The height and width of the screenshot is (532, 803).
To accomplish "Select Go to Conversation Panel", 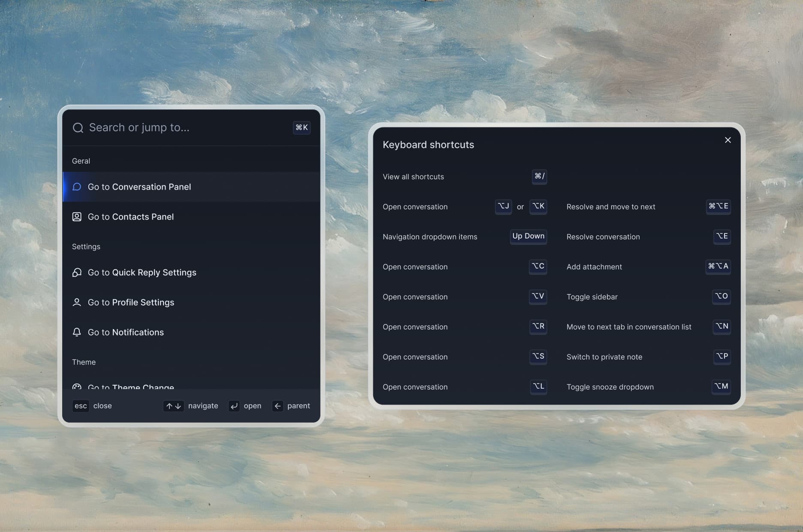I will (191, 187).
